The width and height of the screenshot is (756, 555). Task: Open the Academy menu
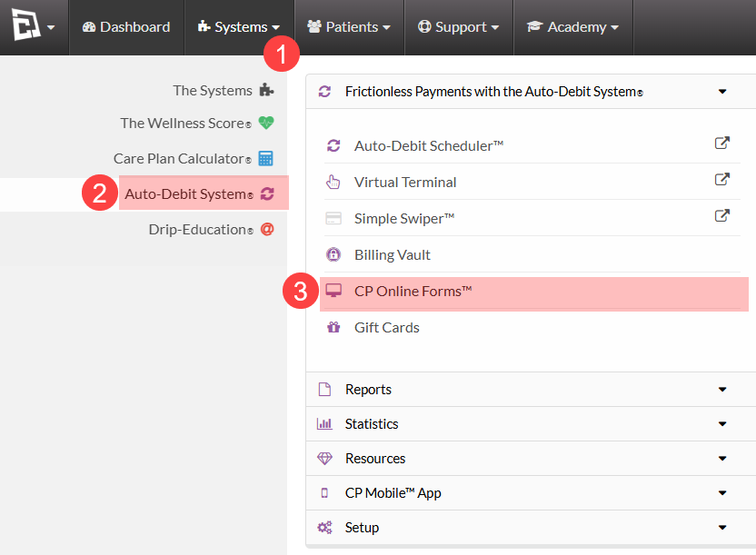(x=572, y=27)
